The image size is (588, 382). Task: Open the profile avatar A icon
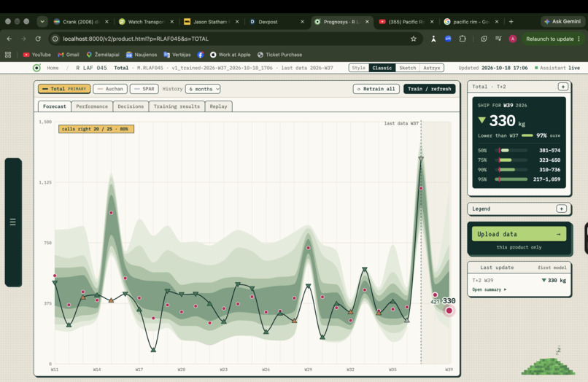513,39
